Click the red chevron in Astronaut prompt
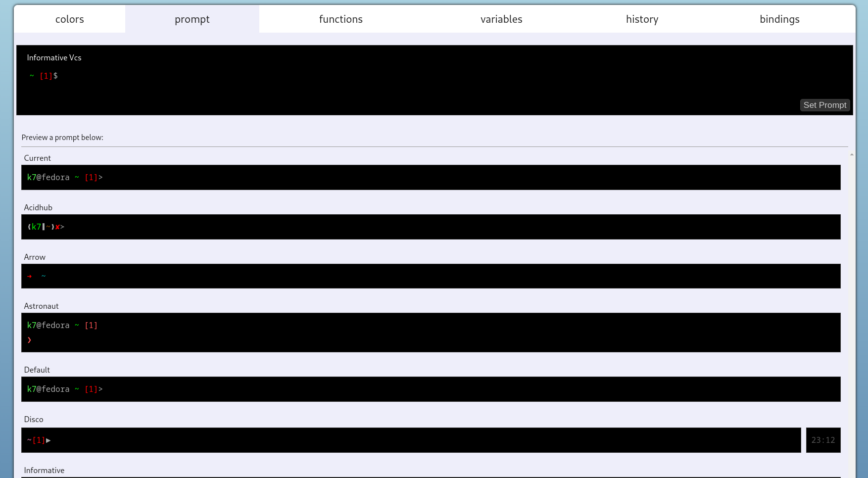 (x=30, y=340)
